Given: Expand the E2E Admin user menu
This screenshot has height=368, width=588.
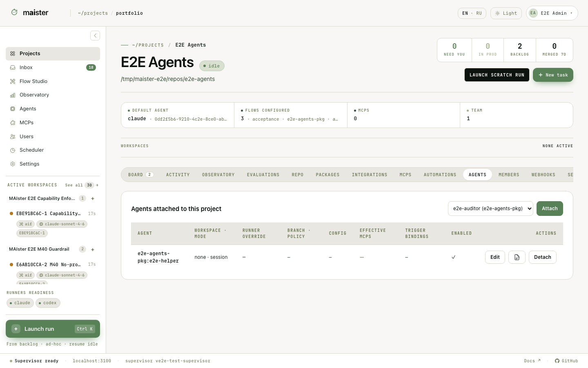Looking at the screenshot, I should (552, 13).
